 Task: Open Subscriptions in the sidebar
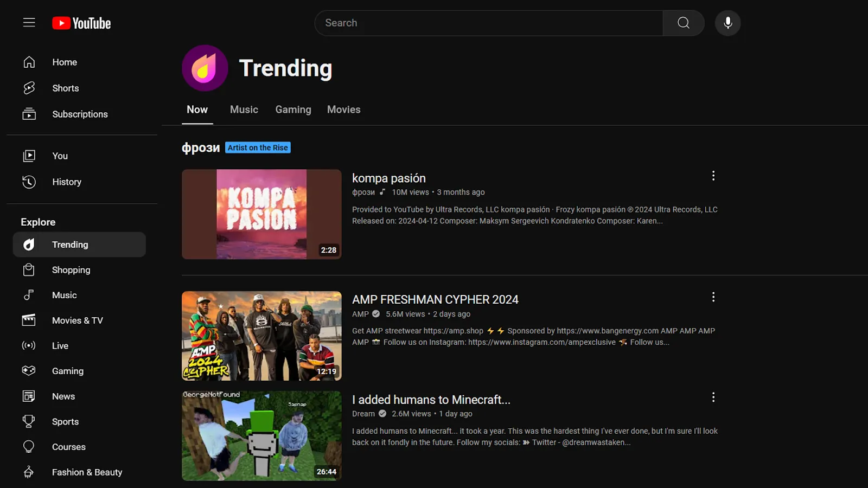coord(80,114)
